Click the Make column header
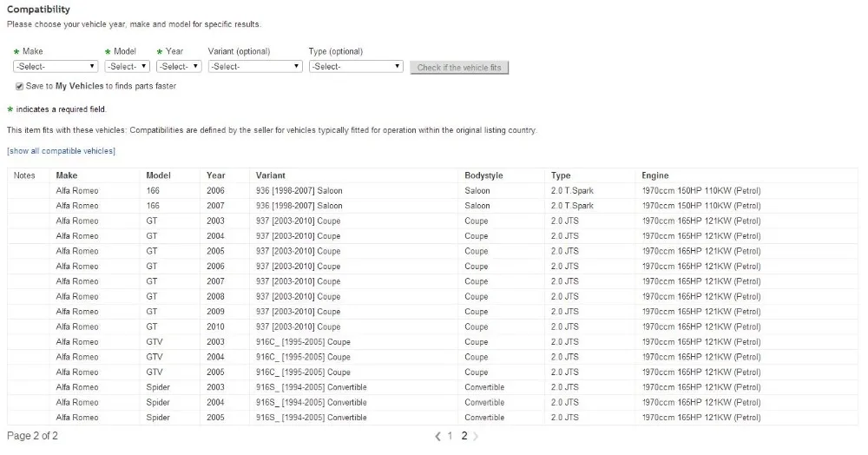The width and height of the screenshot is (868, 455). point(67,175)
